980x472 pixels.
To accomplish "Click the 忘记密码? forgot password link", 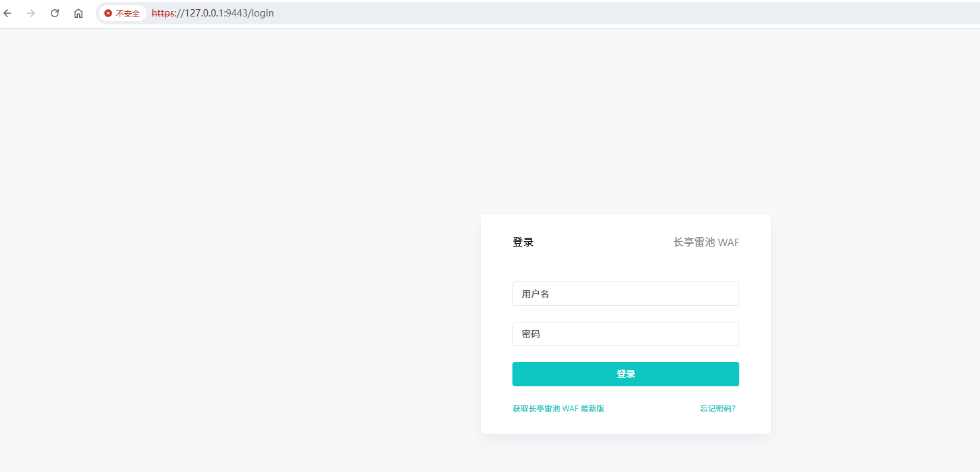I will click(718, 409).
